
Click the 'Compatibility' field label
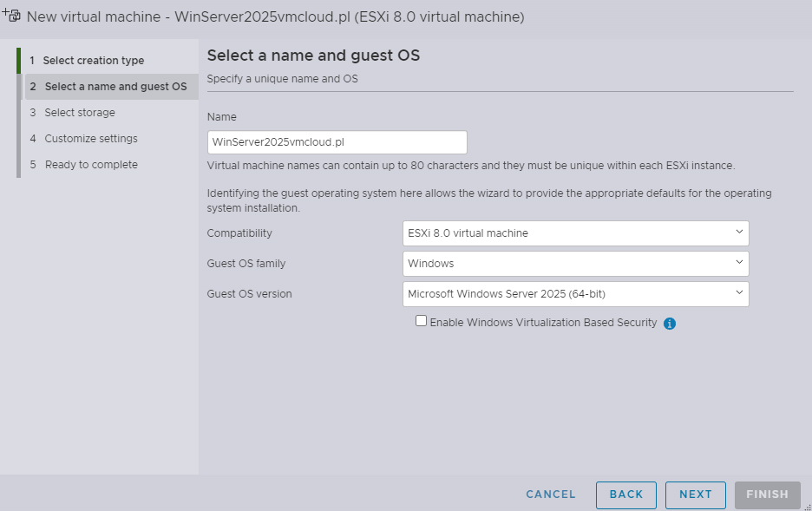239,233
